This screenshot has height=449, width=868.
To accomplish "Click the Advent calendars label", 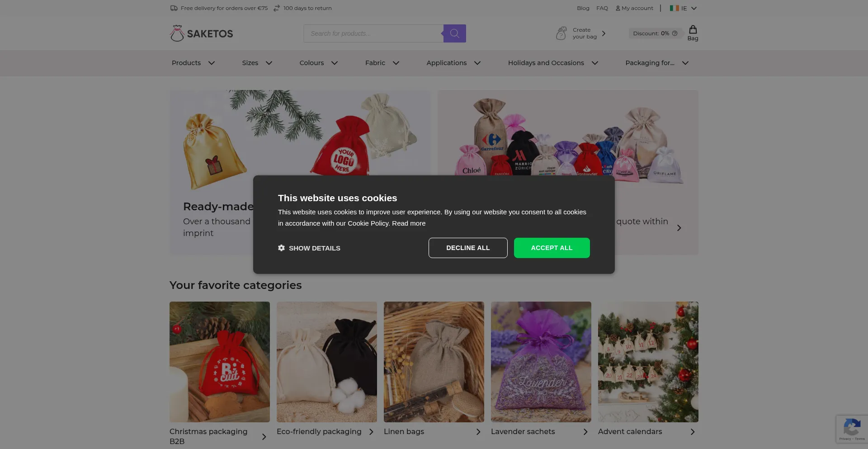I will [630, 432].
